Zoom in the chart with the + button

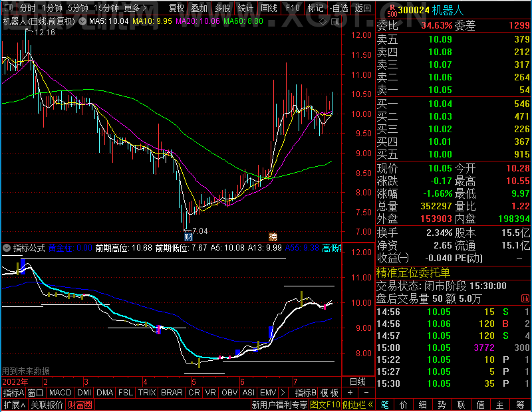(x=350, y=393)
